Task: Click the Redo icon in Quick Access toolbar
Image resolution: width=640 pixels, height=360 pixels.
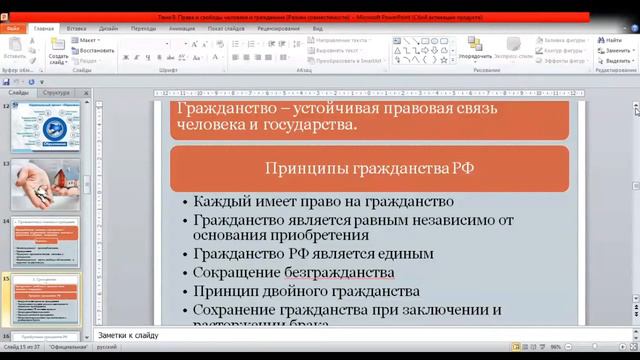Action: pyautogui.click(x=31, y=82)
